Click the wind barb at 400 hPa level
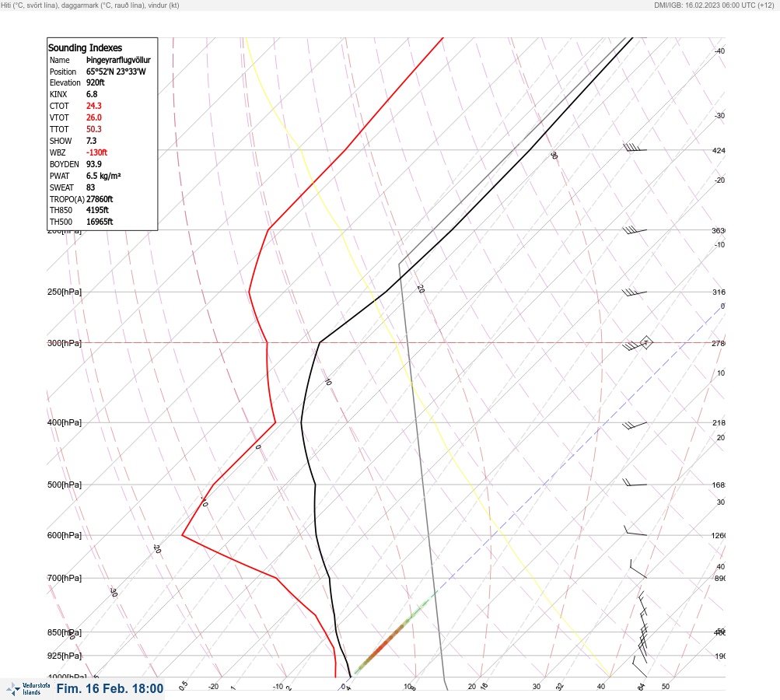Viewport: 780px width, 700px height. tap(635, 425)
